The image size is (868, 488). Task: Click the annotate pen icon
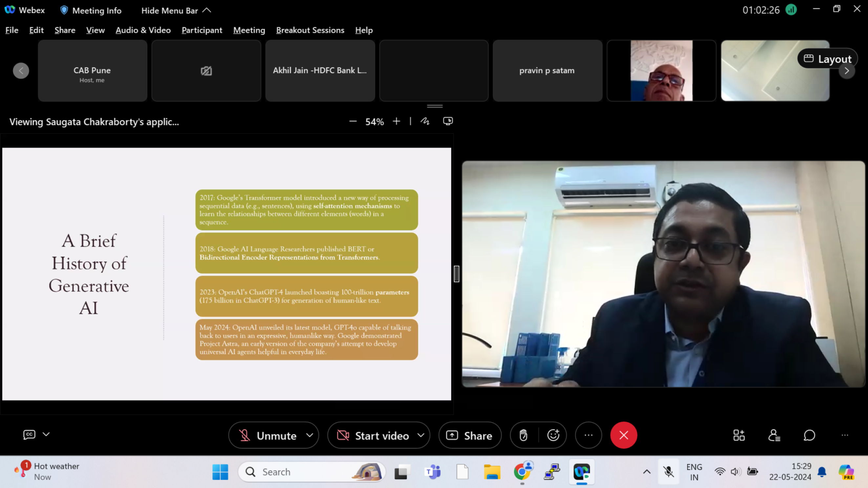pyautogui.click(x=425, y=121)
